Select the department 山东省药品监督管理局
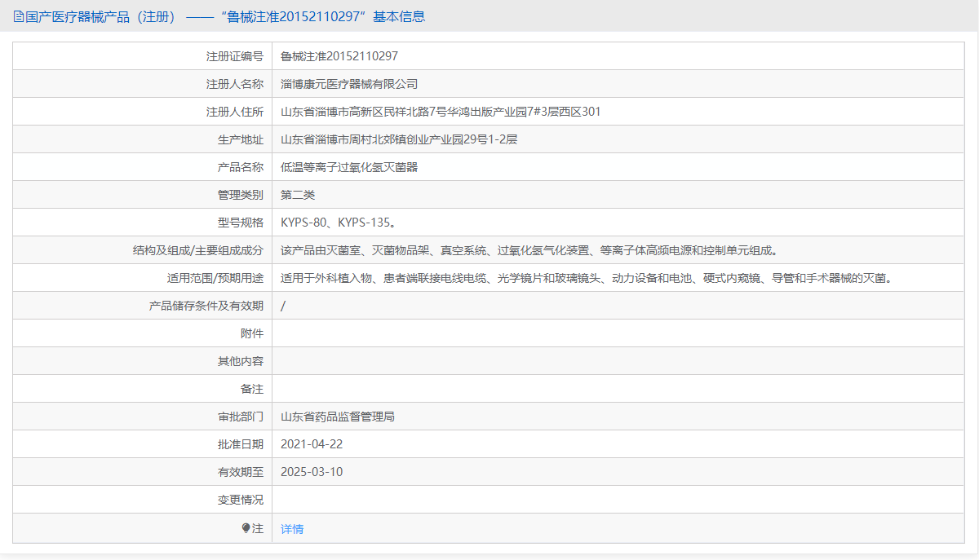The width and height of the screenshot is (979, 560). pos(338,417)
